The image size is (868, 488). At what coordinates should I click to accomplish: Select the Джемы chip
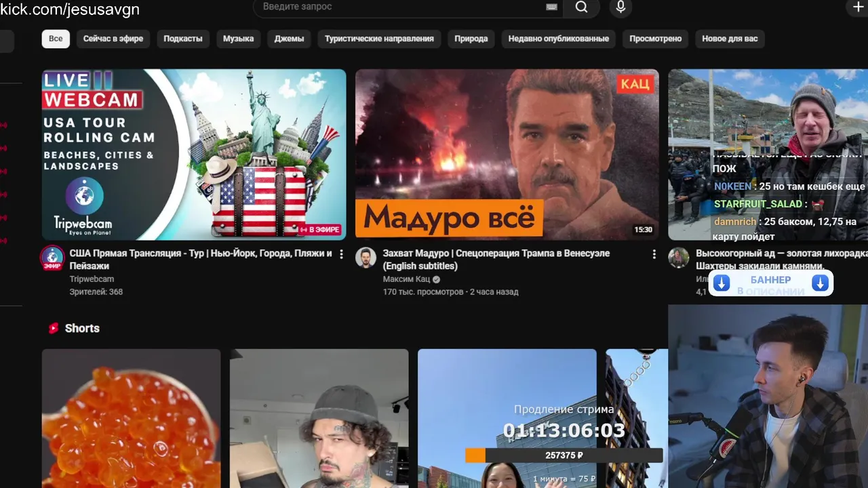pos(289,39)
